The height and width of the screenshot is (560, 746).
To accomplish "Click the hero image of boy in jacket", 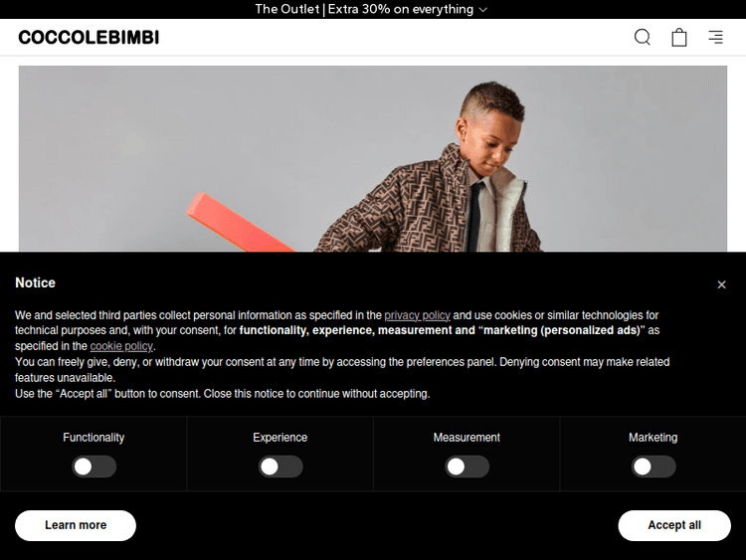I will point(373,158).
